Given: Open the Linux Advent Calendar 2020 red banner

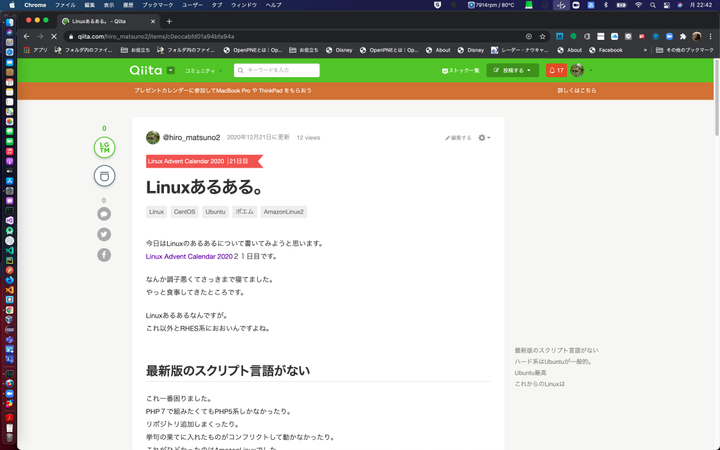Looking at the screenshot, I should (x=204, y=161).
